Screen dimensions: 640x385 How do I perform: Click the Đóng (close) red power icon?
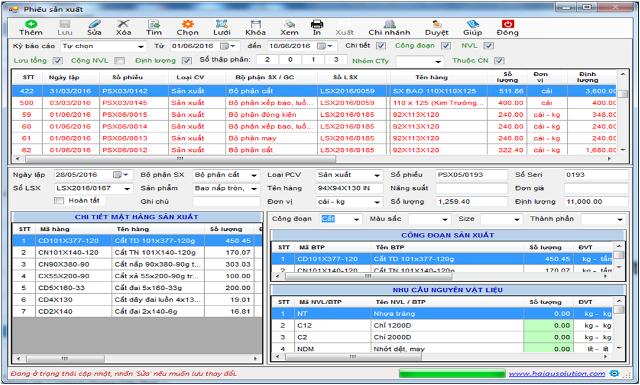[x=508, y=24]
